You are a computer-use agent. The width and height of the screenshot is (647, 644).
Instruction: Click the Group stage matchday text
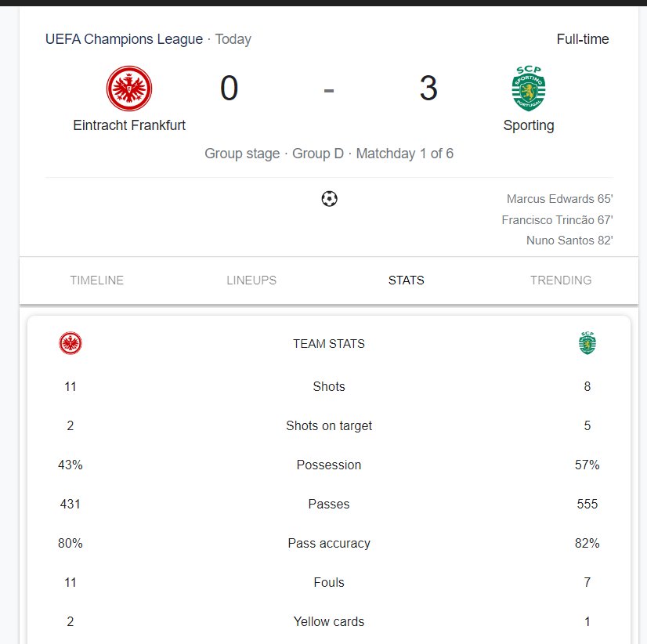click(329, 154)
